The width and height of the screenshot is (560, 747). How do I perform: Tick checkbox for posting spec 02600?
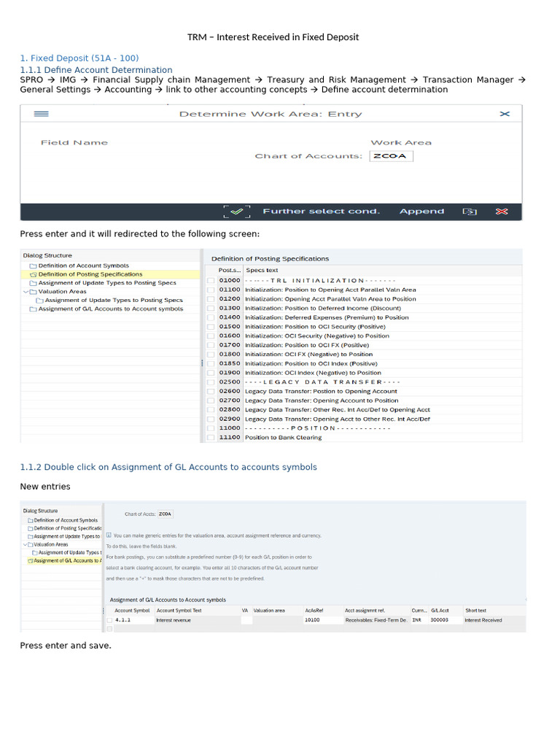click(x=211, y=392)
